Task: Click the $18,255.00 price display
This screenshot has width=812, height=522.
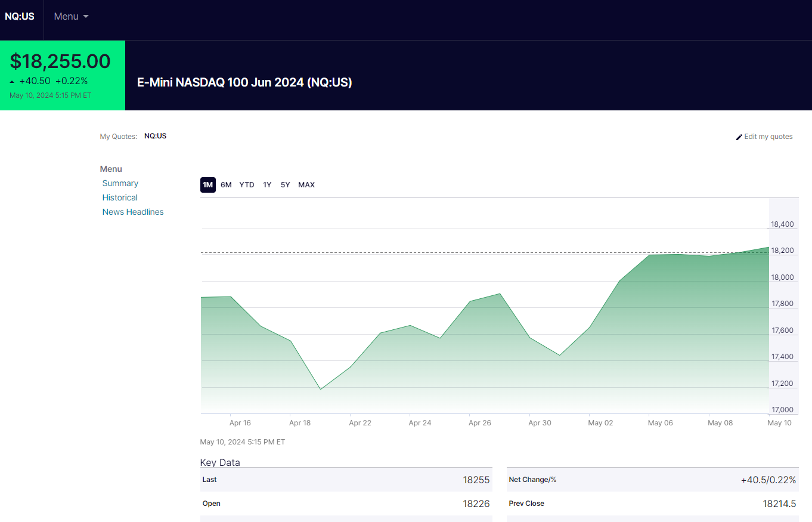Action: [60, 61]
